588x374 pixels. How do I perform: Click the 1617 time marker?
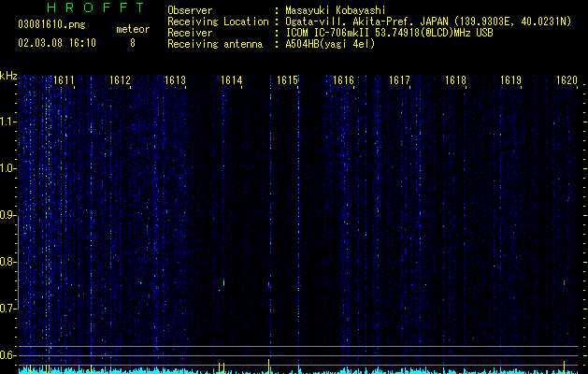click(x=399, y=80)
